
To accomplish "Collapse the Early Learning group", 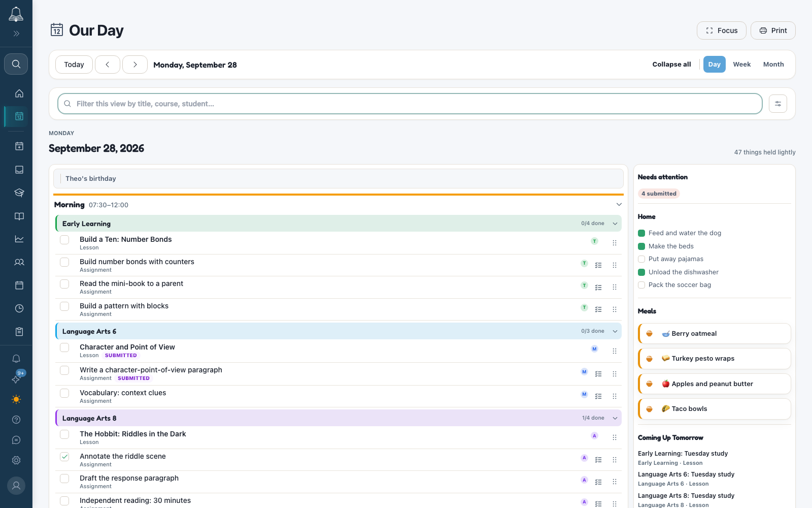I will (615, 224).
